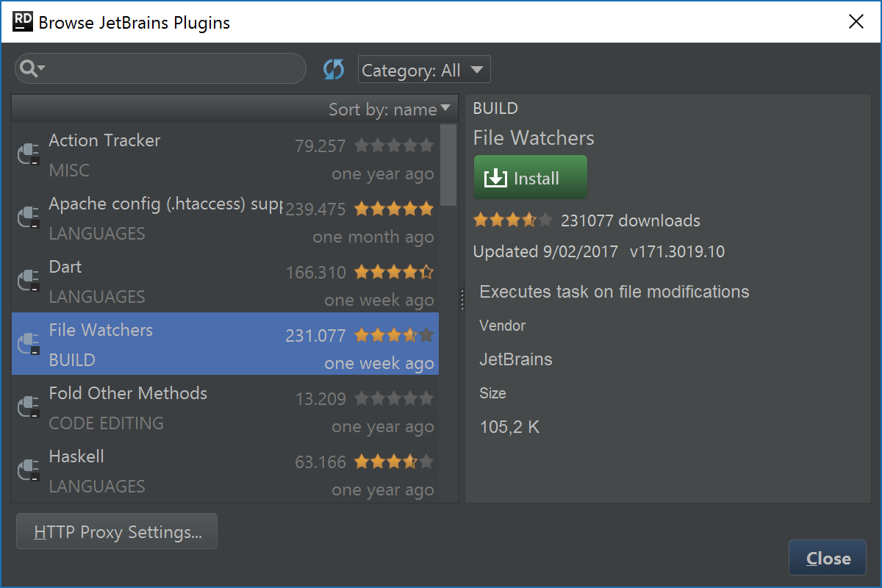
Task: Click the CODE EDITING category label
Action: tap(106, 423)
